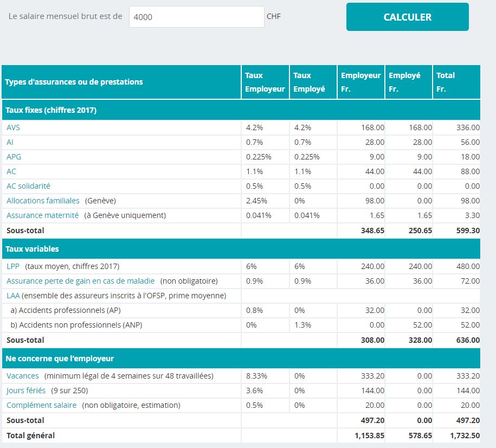The height and width of the screenshot is (448, 496).
Task: Open the AVS link
Action: point(14,127)
